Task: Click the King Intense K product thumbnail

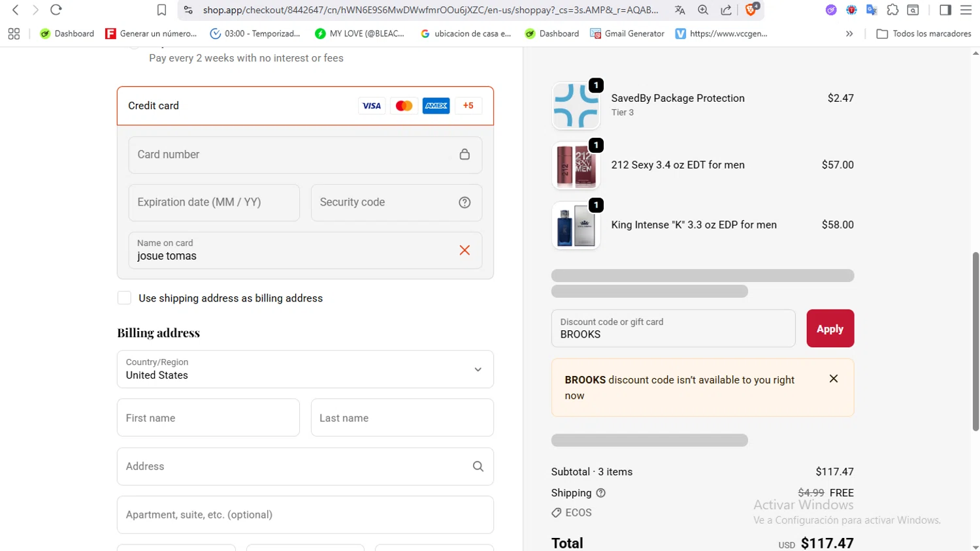Action: 576,225
